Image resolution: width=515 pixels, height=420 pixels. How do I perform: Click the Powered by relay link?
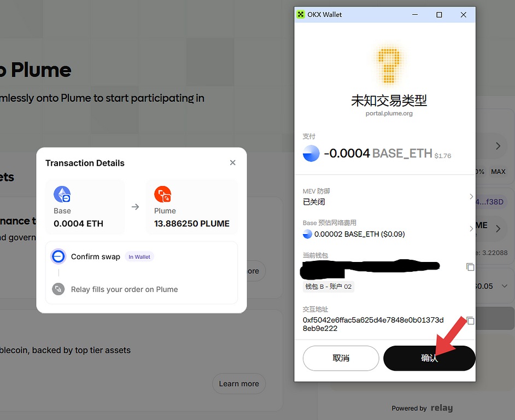click(422, 408)
